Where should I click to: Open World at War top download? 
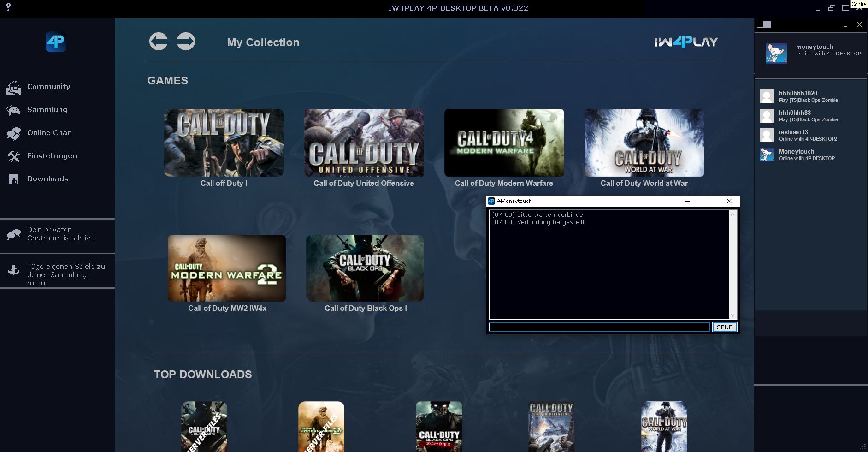[664, 427]
